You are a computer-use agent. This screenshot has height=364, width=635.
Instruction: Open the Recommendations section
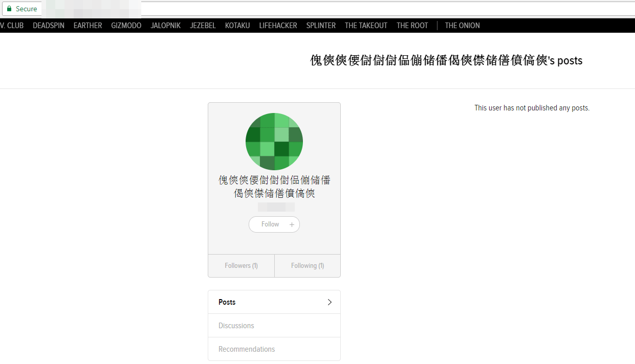pyautogui.click(x=274, y=349)
